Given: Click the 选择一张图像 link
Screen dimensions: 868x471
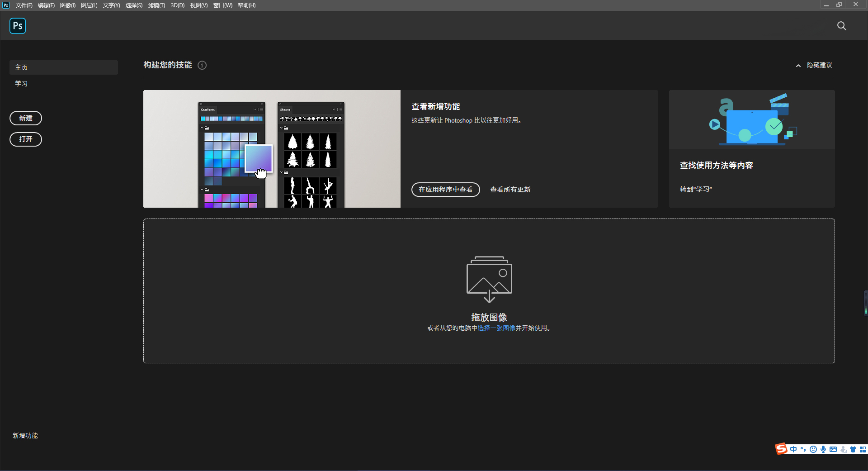Looking at the screenshot, I should click(496, 328).
